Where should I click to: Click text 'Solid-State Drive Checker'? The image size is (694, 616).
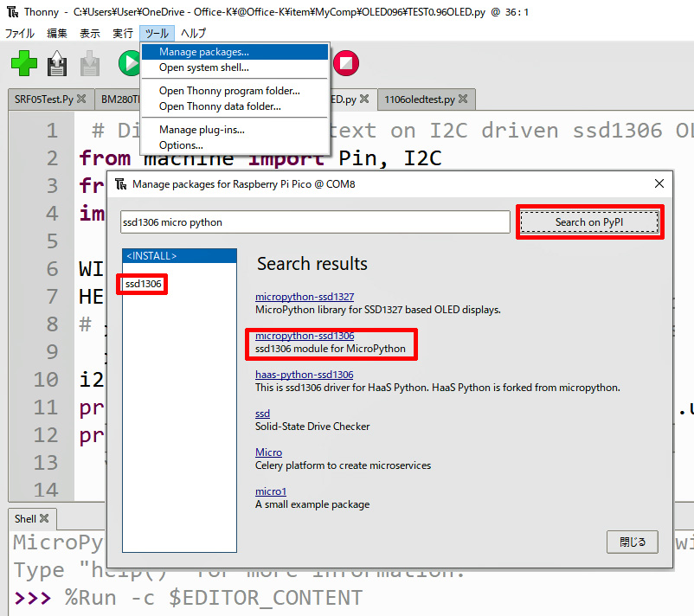[x=312, y=427]
